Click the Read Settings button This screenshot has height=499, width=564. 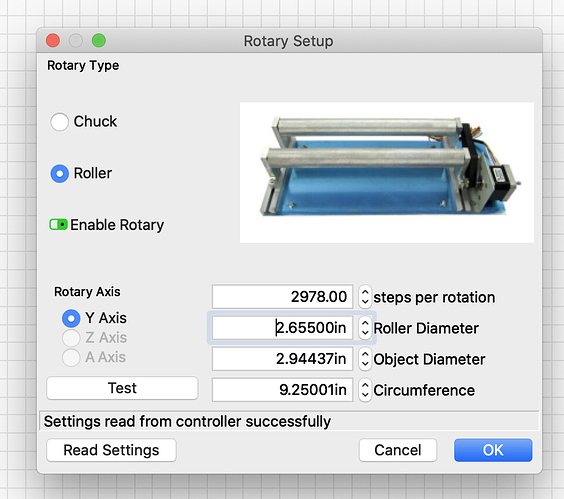[x=111, y=450]
